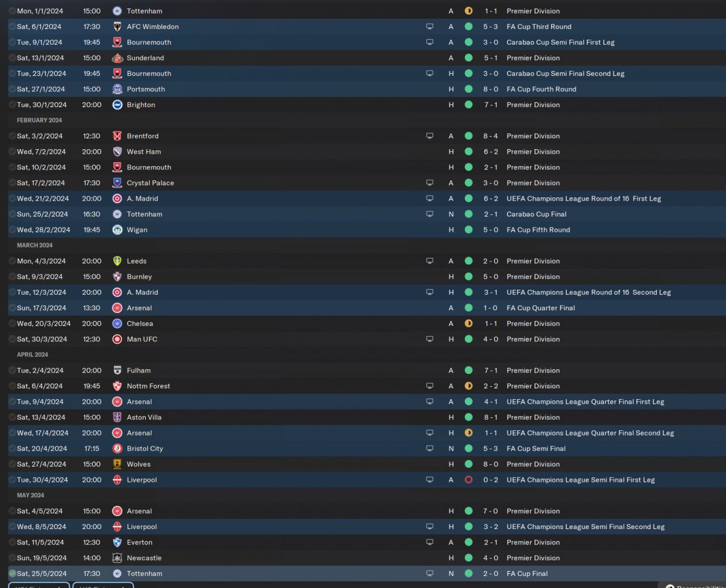Click the TV broadcast icon on Carabao Cup Final row
Viewport: 726px width, 588px height.
(430, 214)
